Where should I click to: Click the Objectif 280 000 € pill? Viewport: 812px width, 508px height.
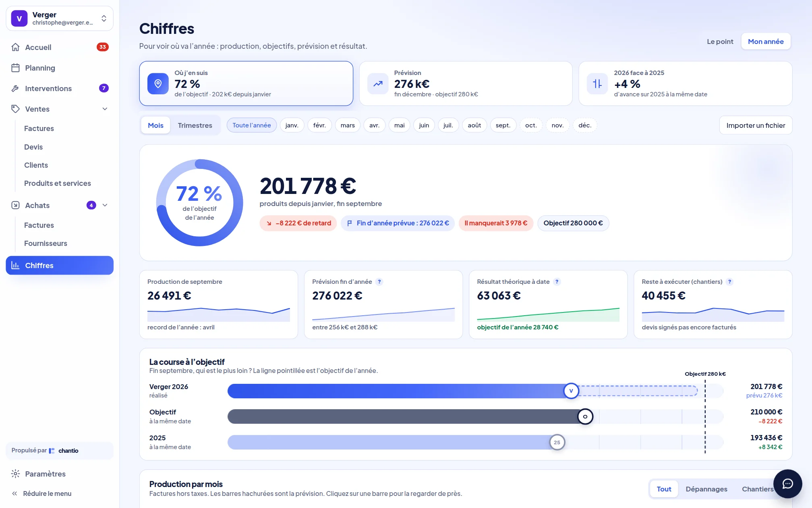(x=573, y=223)
